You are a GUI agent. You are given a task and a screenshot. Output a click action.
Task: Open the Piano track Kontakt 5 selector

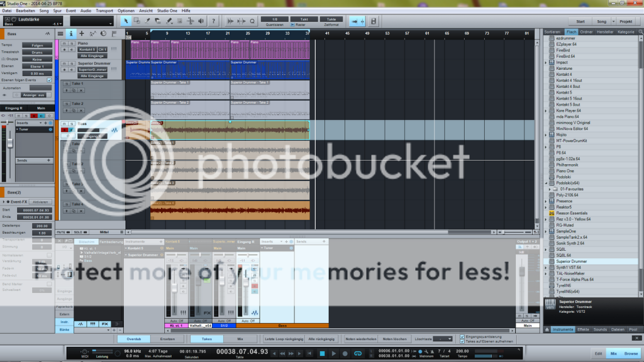tap(87, 49)
